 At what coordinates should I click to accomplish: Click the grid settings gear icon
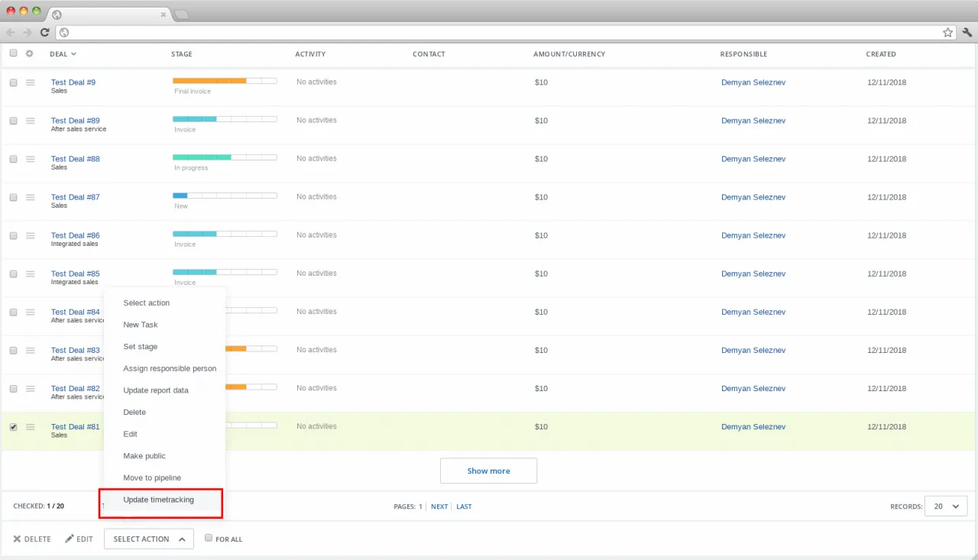[30, 53]
